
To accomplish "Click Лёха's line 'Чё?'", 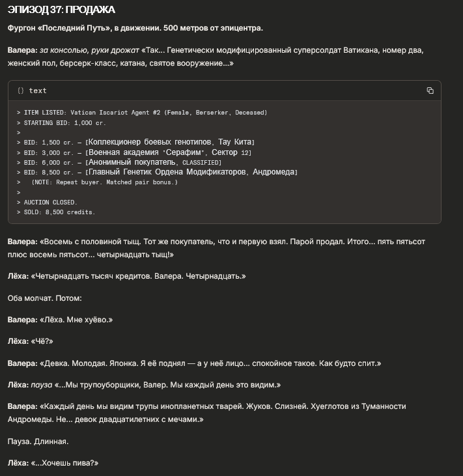I will pyautogui.click(x=39, y=341).
